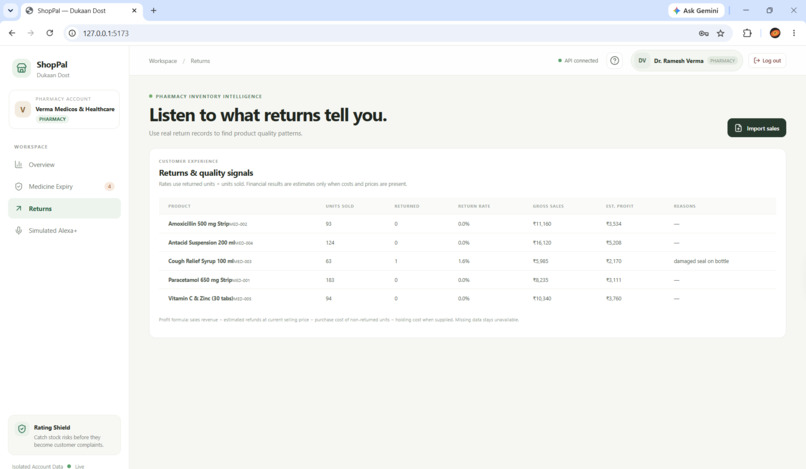Close the ShopPal browser tab
This screenshot has width=806, height=469.
coord(134,10)
